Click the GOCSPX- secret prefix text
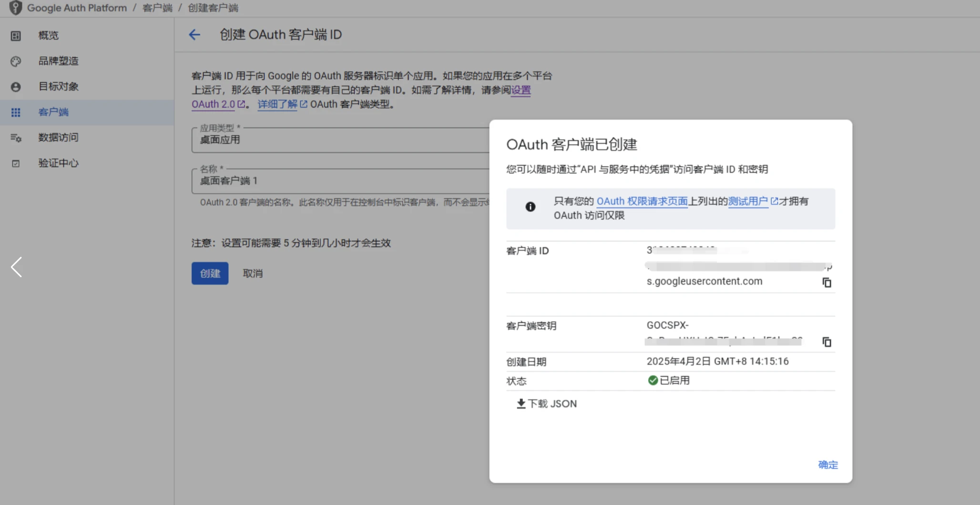This screenshot has height=505, width=980. click(x=667, y=325)
